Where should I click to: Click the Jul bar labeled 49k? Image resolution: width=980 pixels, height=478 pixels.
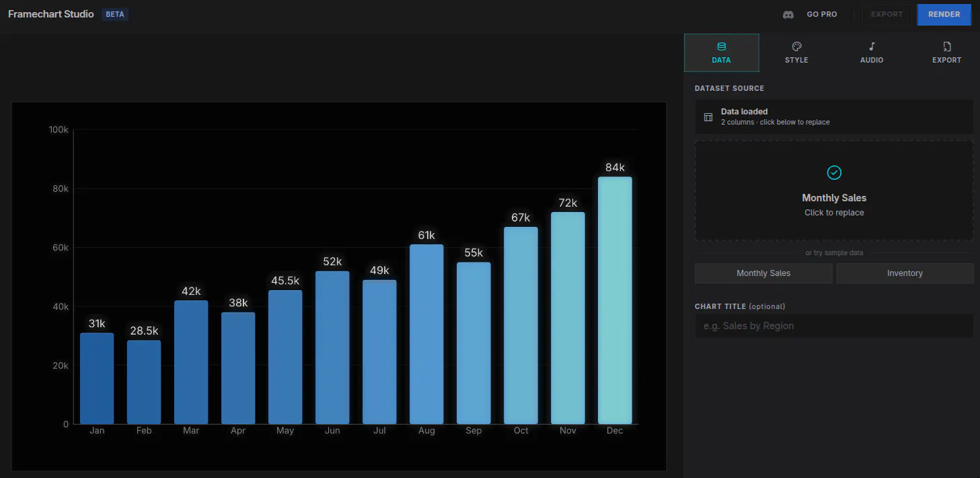379,351
